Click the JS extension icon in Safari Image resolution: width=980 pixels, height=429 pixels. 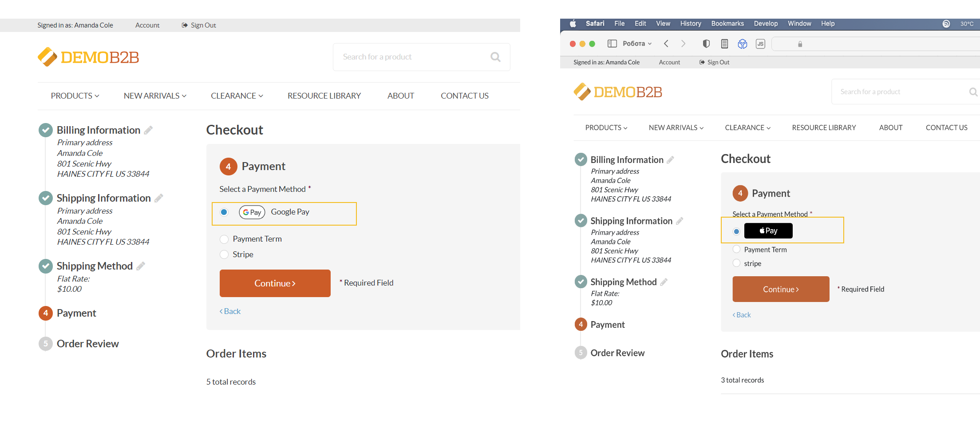[x=760, y=44]
